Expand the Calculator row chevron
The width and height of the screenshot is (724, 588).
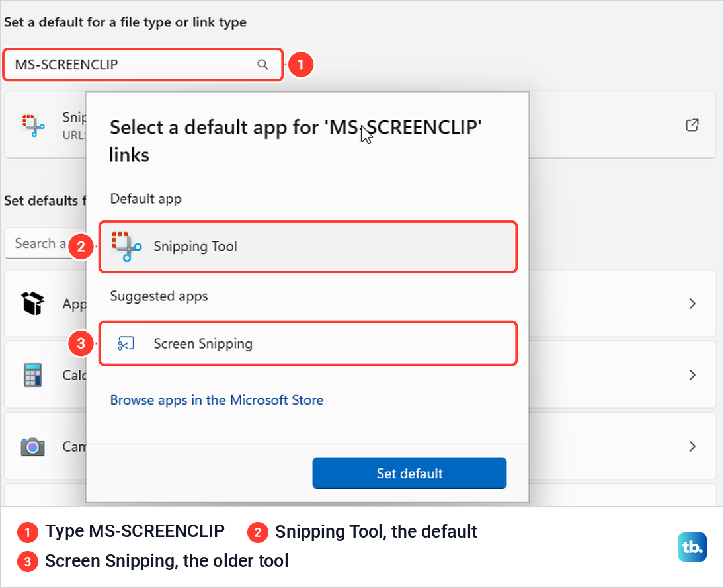(x=692, y=374)
